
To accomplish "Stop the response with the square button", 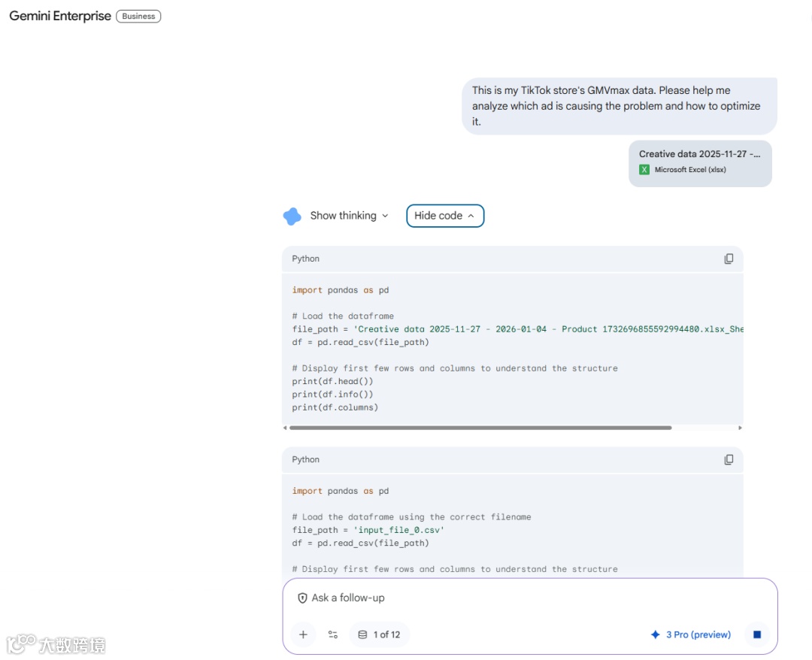I will pyautogui.click(x=757, y=634).
